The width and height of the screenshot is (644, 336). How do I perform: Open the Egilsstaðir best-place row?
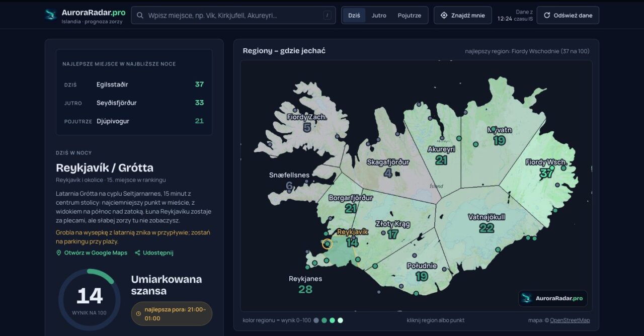click(134, 85)
